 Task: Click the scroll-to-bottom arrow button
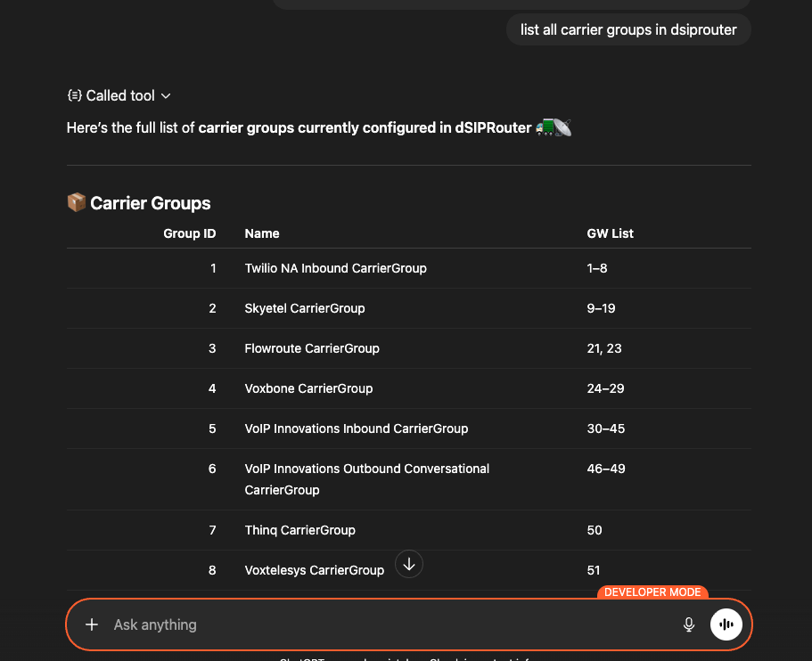click(x=409, y=564)
